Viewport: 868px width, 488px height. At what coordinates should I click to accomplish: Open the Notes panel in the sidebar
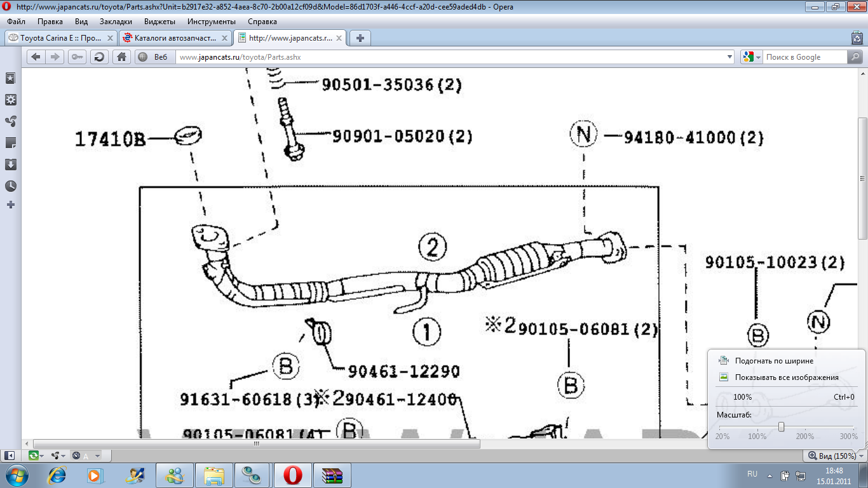[11, 143]
